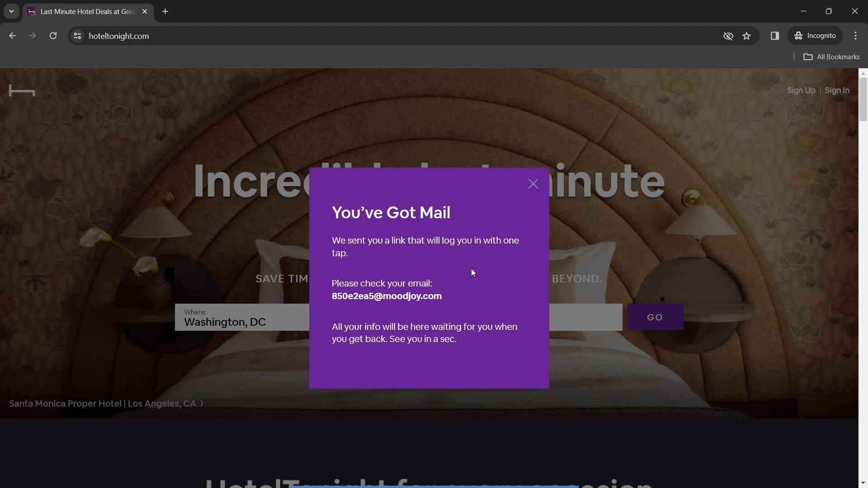Restore down the Chrome window
868x488 pixels.
(x=829, y=11)
